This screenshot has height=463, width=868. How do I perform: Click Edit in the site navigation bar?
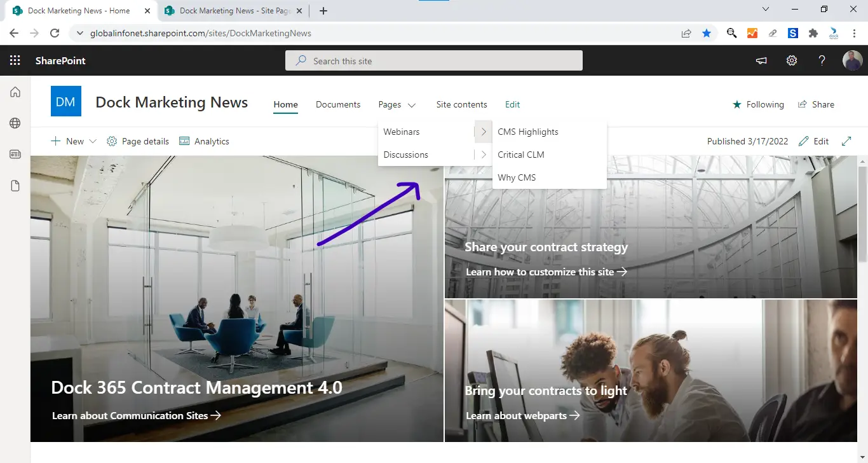(513, 104)
